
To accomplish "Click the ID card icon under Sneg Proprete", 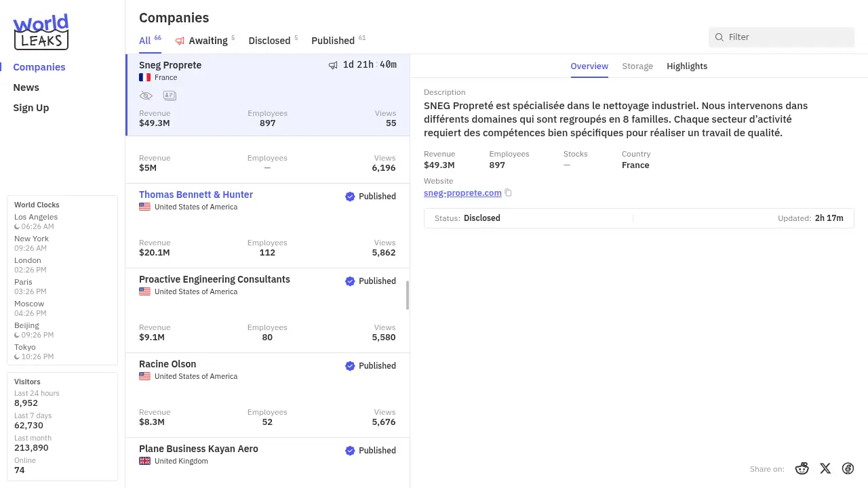I will point(170,96).
